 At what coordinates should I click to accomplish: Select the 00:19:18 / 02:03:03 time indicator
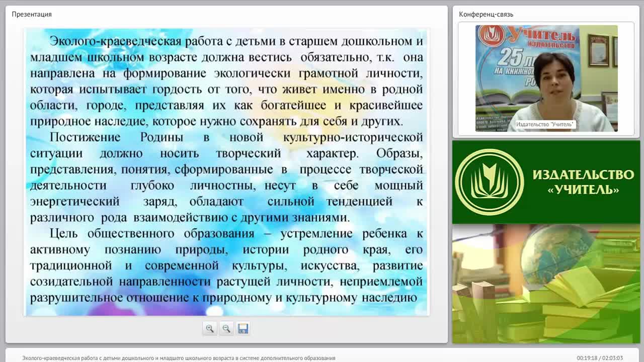[x=600, y=358]
